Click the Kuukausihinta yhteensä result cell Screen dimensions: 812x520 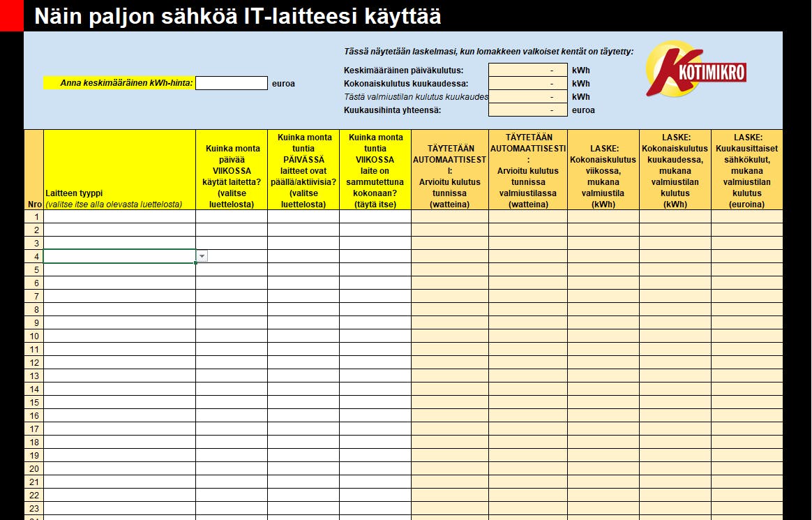527,110
